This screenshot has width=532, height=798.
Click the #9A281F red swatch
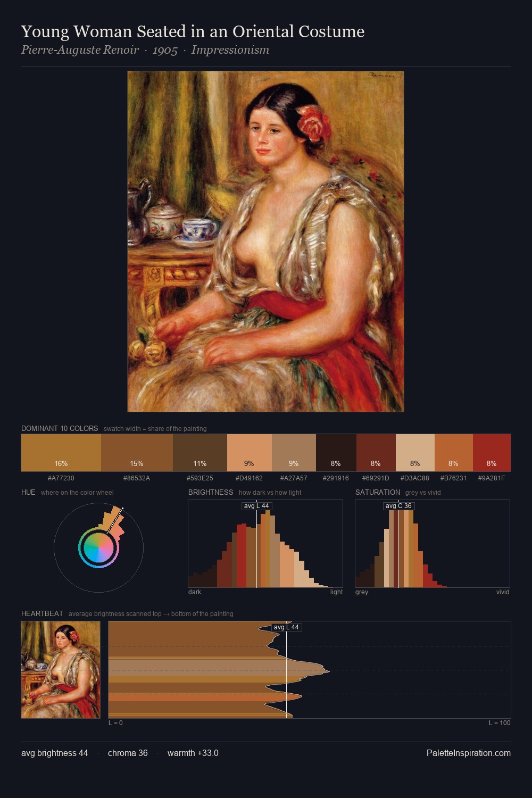pos(492,453)
